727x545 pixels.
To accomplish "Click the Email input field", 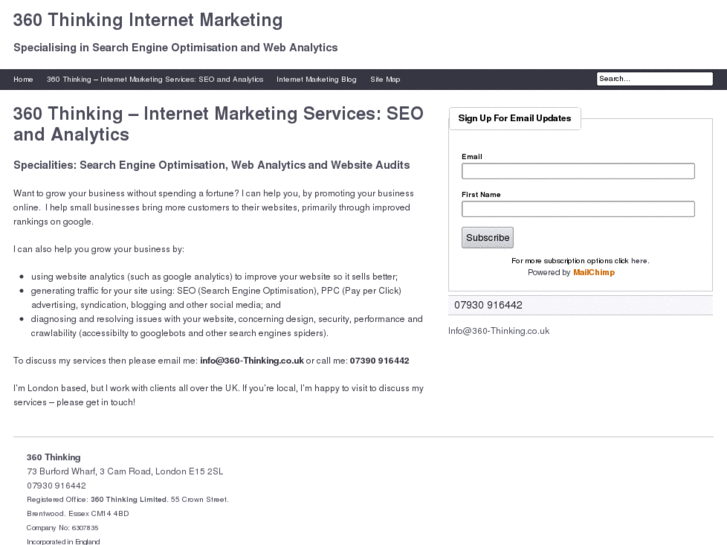I will click(x=578, y=171).
